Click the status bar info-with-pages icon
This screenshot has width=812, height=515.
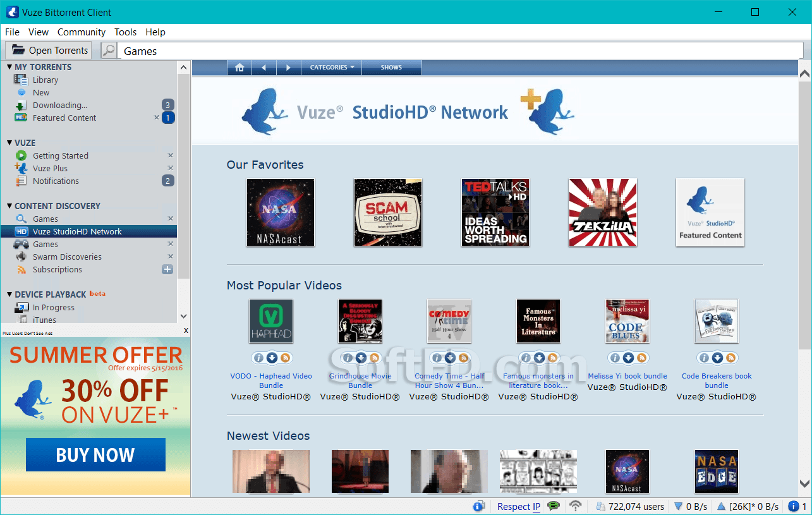pyautogui.click(x=479, y=506)
